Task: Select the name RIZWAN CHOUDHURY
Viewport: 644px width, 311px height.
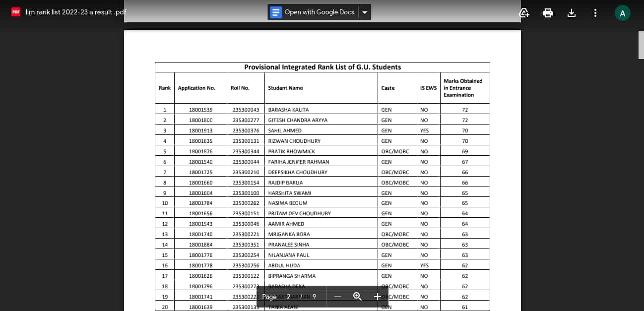Action: (294, 141)
